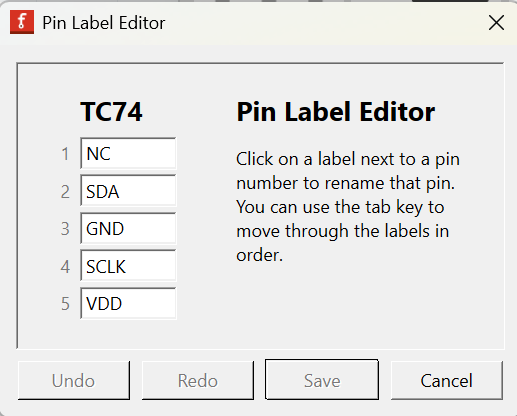Image resolution: width=517 pixels, height=416 pixels.
Task: Select the SDA label field for pin 2
Action: tap(128, 191)
